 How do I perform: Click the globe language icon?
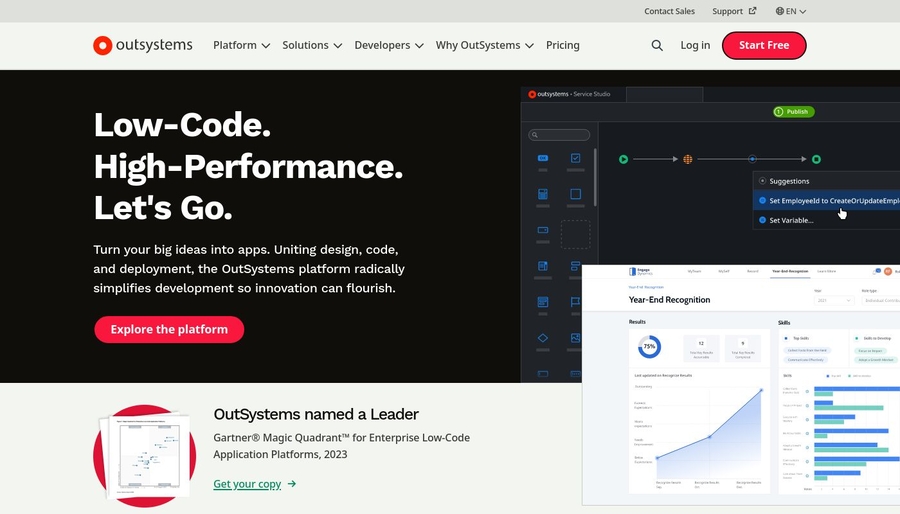[x=780, y=11]
